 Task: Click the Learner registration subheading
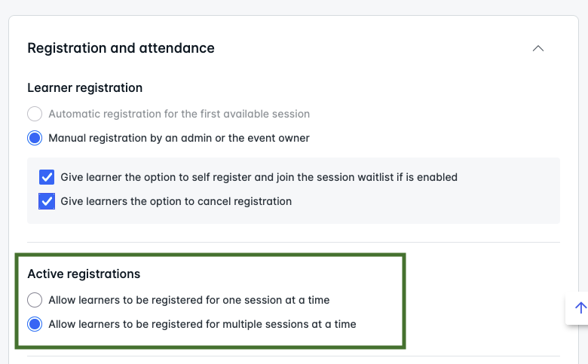click(84, 88)
